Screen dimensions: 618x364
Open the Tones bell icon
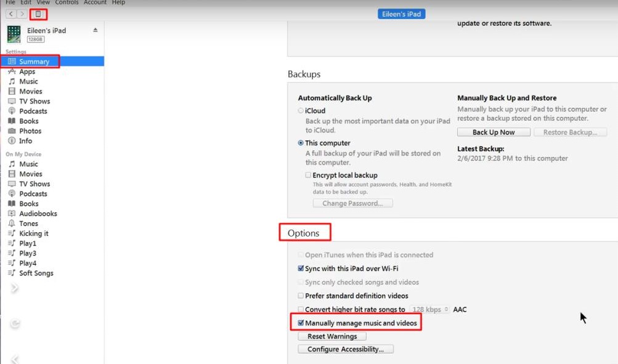pyautogui.click(x=12, y=224)
